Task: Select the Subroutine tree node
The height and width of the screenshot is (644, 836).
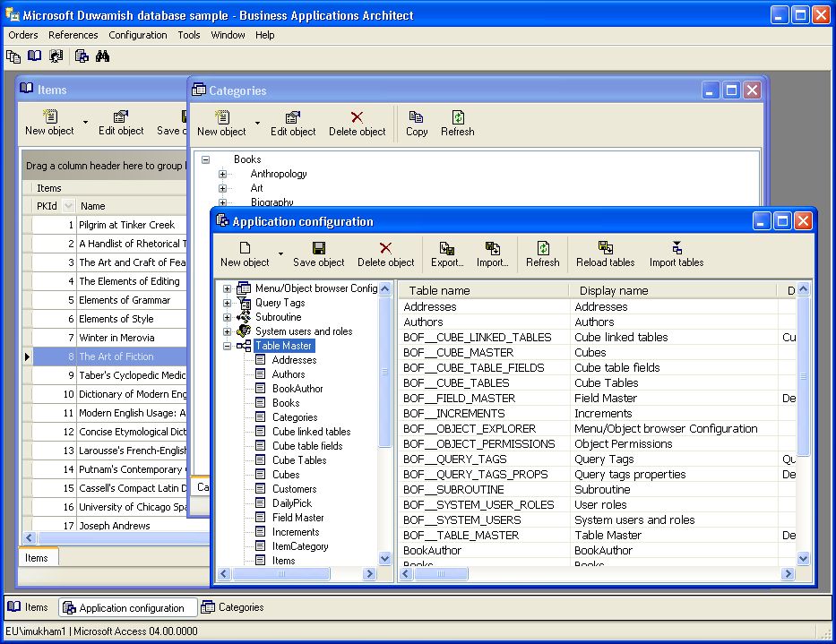Action: coord(279,317)
